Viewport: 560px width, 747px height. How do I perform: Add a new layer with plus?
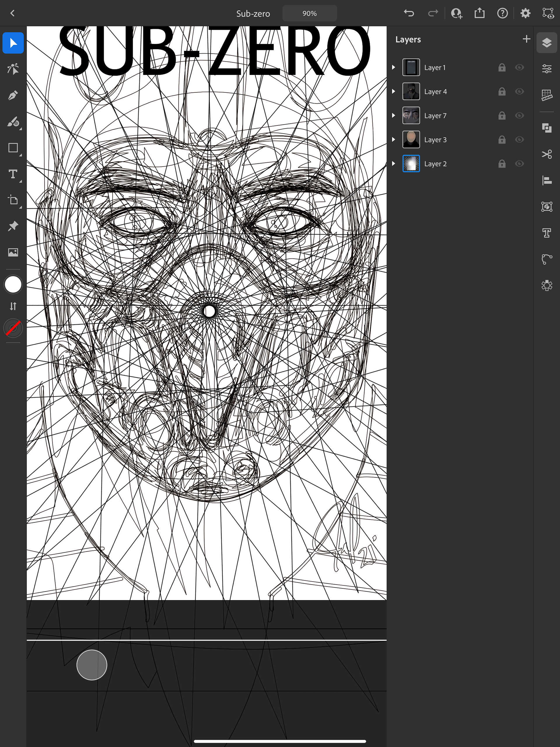coord(526,39)
